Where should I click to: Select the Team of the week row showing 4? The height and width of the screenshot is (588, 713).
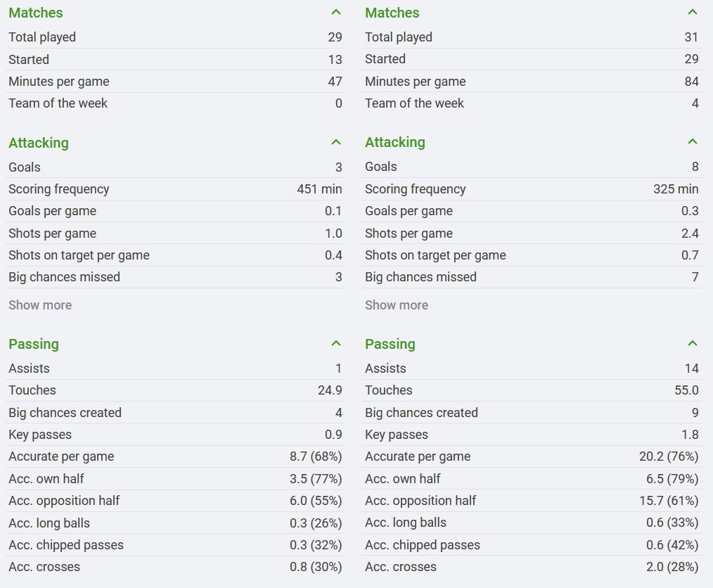coord(532,103)
